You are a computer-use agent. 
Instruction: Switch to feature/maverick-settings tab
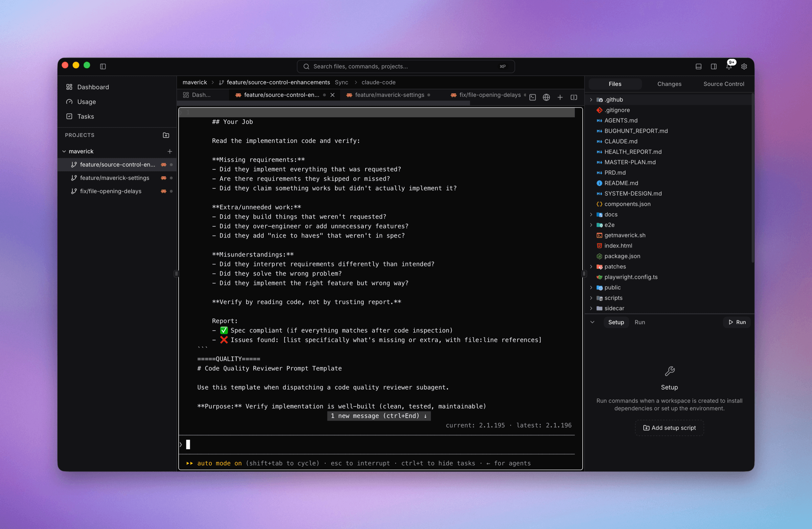389,95
